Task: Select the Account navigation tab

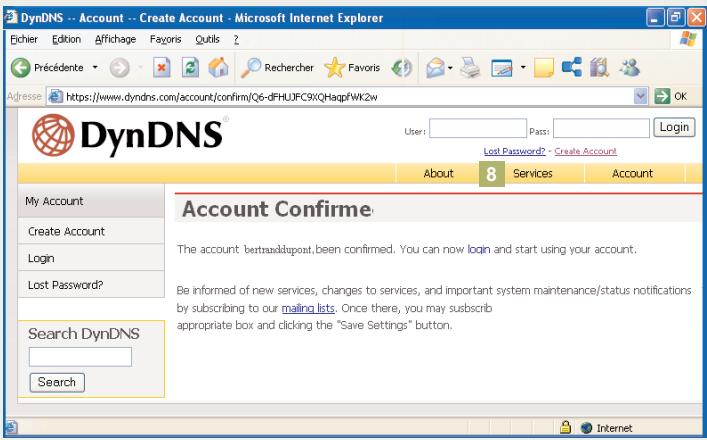Action: [x=632, y=174]
